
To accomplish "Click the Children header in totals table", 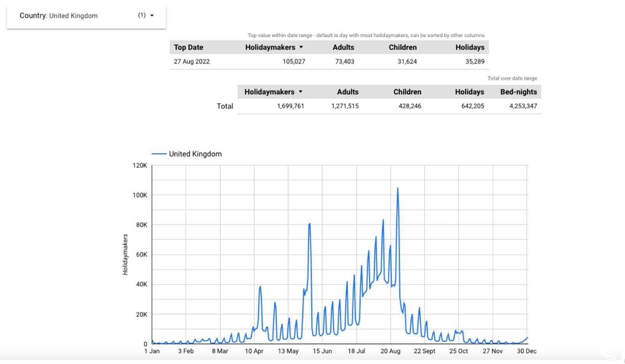I will point(407,92).
